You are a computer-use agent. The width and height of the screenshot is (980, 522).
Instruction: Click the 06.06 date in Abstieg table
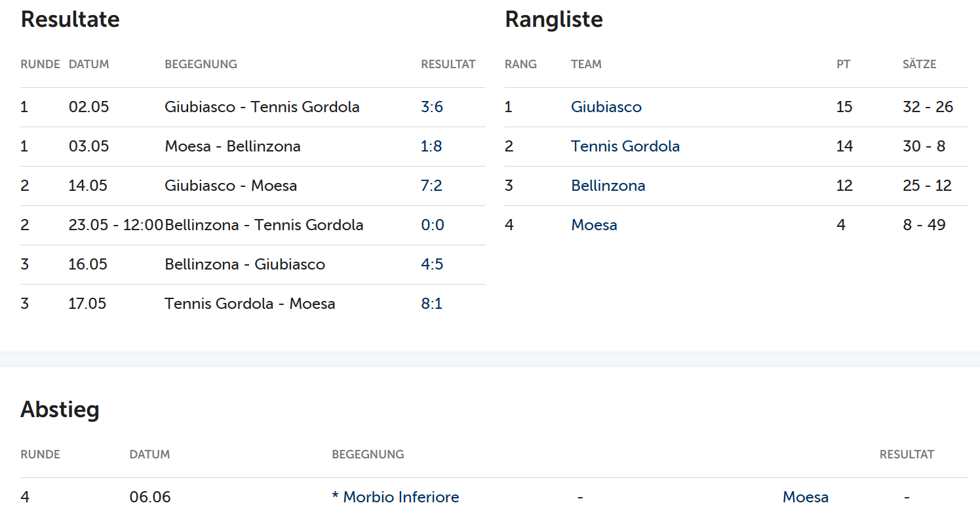(150, 497)
